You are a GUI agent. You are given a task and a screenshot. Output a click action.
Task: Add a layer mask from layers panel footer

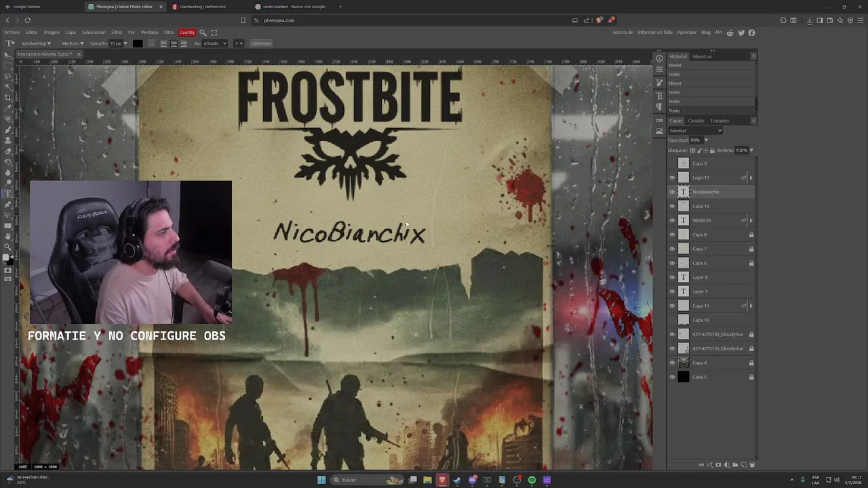(718, 465)
